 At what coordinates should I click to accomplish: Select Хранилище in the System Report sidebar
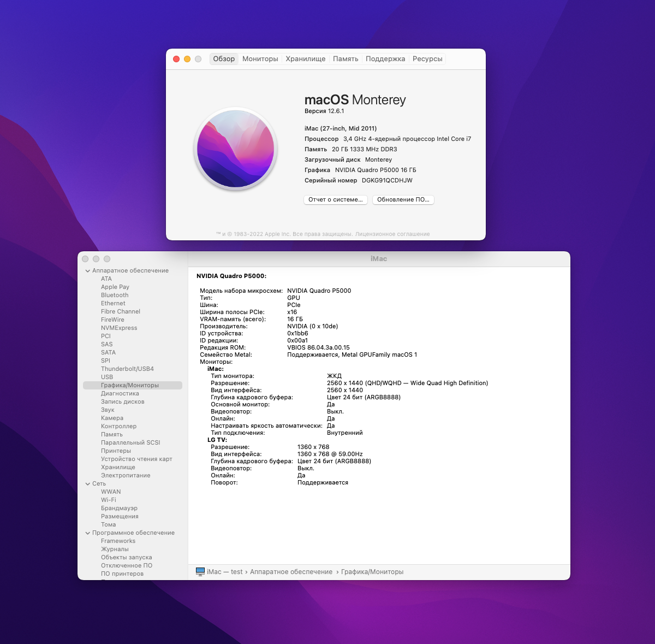(x=118, y=468)
